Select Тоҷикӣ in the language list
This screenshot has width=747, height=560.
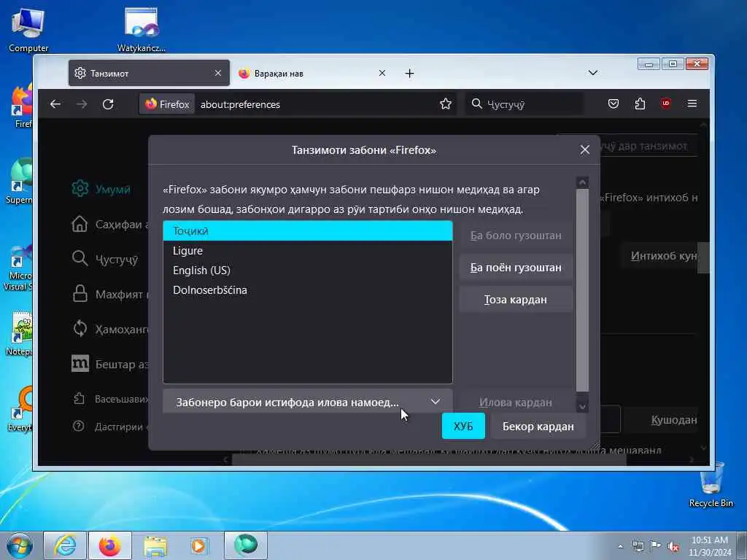tap(308, 231)
